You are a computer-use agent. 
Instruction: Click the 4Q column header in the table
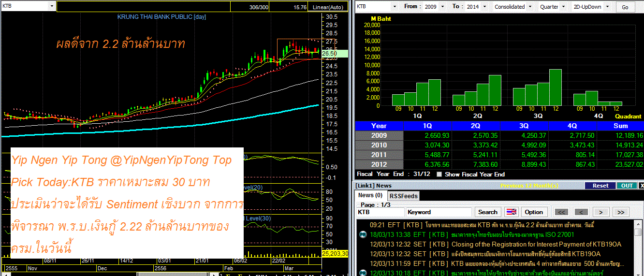(x=572, y=126)
